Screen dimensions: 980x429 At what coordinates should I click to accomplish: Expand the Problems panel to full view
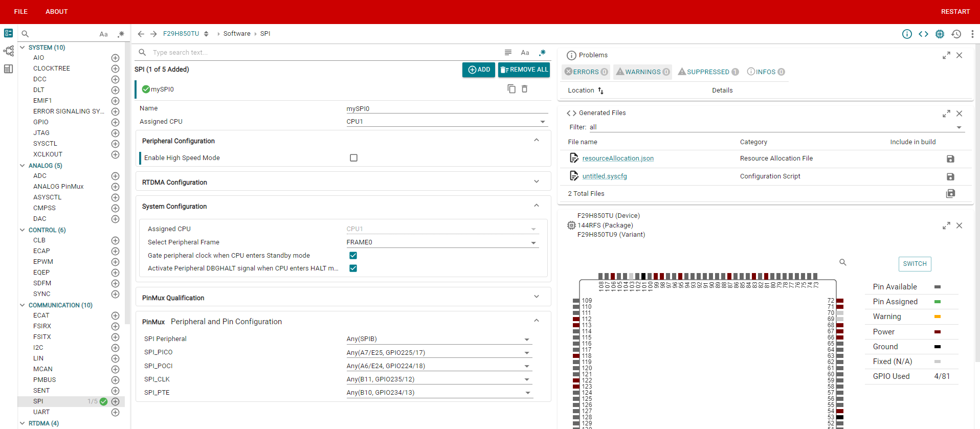(x=946, y=55)
